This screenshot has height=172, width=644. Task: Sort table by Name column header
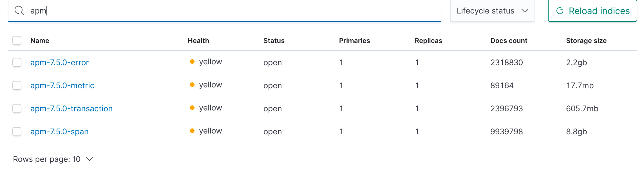40,41
